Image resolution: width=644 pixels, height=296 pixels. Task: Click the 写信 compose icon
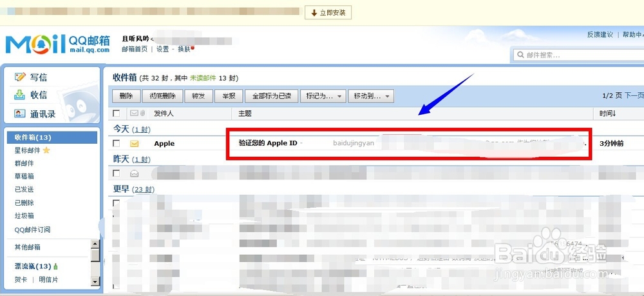pyautogui.click(x=20, y=77)
